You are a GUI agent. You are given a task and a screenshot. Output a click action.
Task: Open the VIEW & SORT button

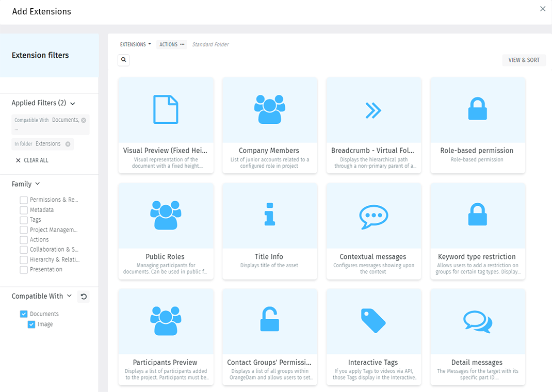524,60
